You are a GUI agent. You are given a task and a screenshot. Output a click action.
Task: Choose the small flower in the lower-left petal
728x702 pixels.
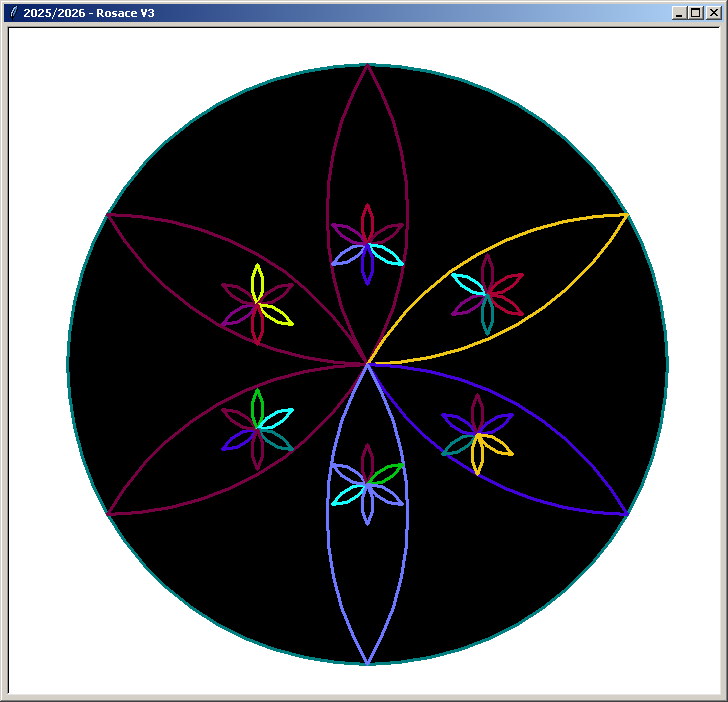pyautogui.click(x=258, y=428)
